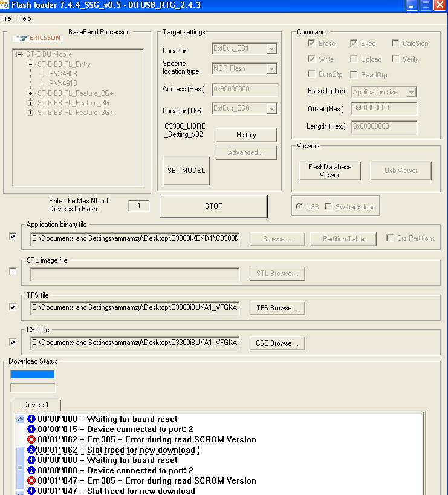
Task: Click the blue download progress bar
Action: pos(33,375)
